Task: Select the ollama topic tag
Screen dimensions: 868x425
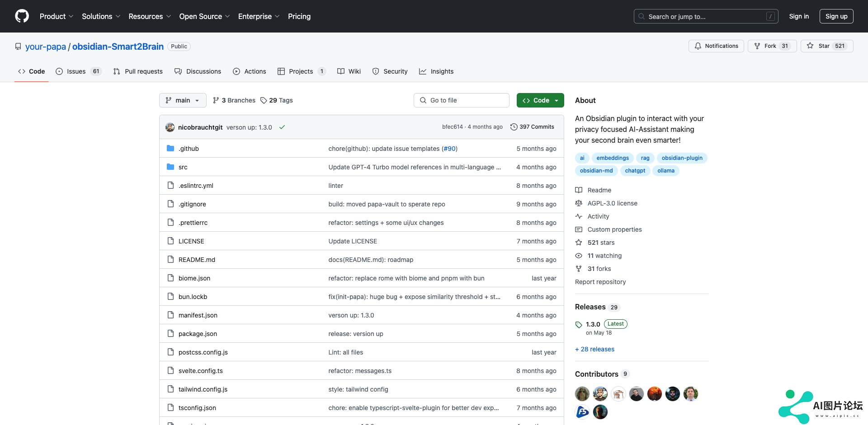Action: (x=666, y=170)
